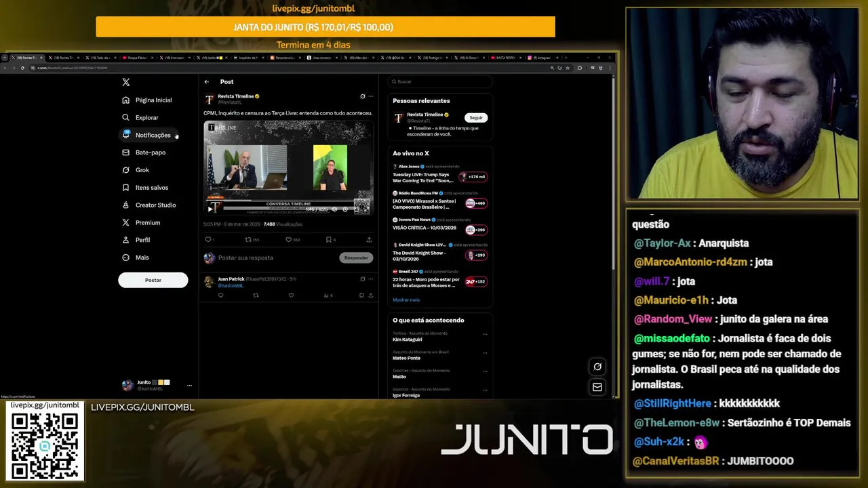
Task: Open David Knight Show broadcast
Action: (x=439, y=252)
